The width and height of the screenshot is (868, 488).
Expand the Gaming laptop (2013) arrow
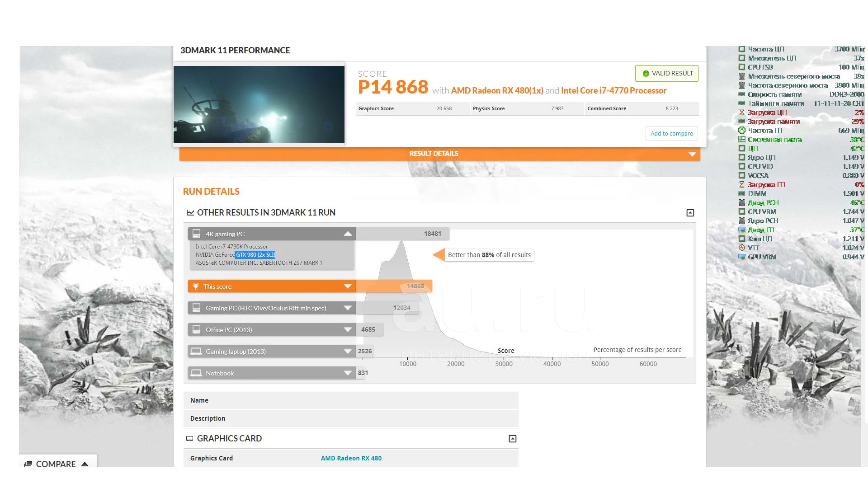click(x=348, y=351)
